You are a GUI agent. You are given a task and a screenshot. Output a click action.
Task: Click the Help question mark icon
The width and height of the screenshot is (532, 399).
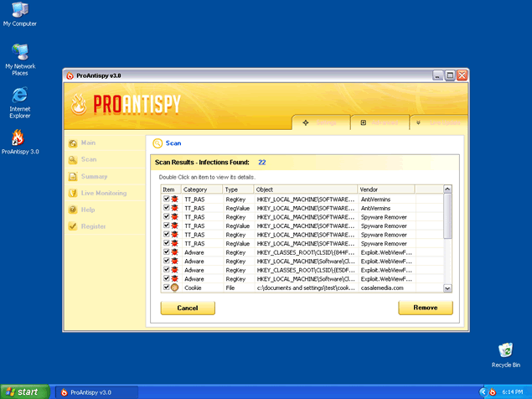click(x=74, y=210)
